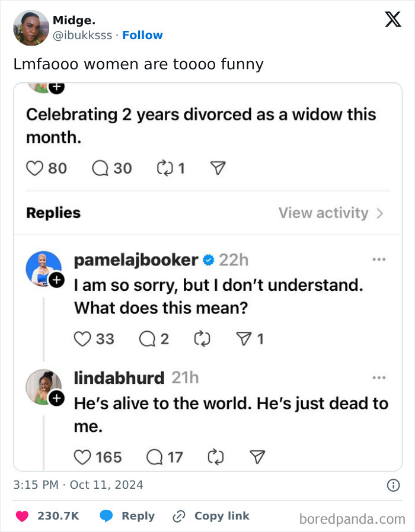Open the three-dot menu on pamelajbooker's comment
This screenshot has height=532, width=415.
click(380, 258)
